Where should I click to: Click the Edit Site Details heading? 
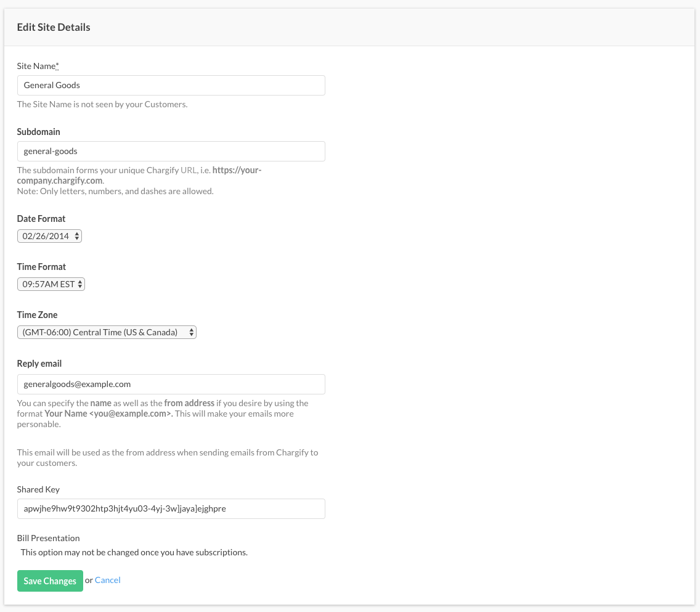coord(54,27)
